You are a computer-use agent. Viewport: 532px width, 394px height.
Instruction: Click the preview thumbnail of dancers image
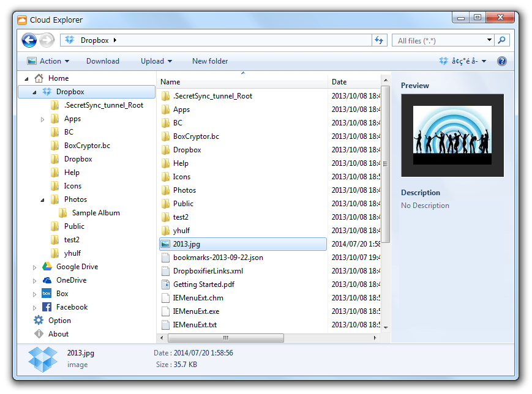tap(452, 135)
